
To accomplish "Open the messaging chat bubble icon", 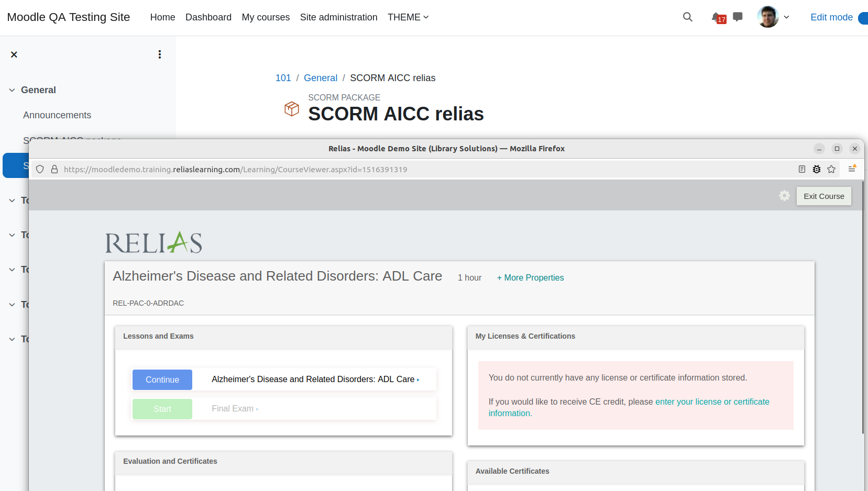I will 738,17.
